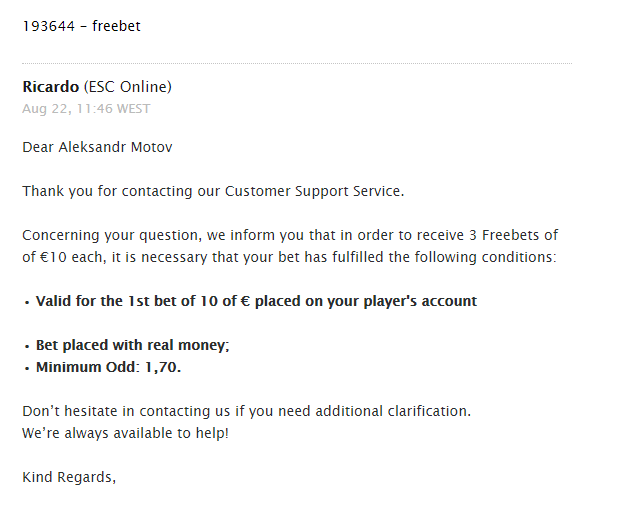
Task: Click the 'Customer Support Service' text
Action: [x=313, y=191]
